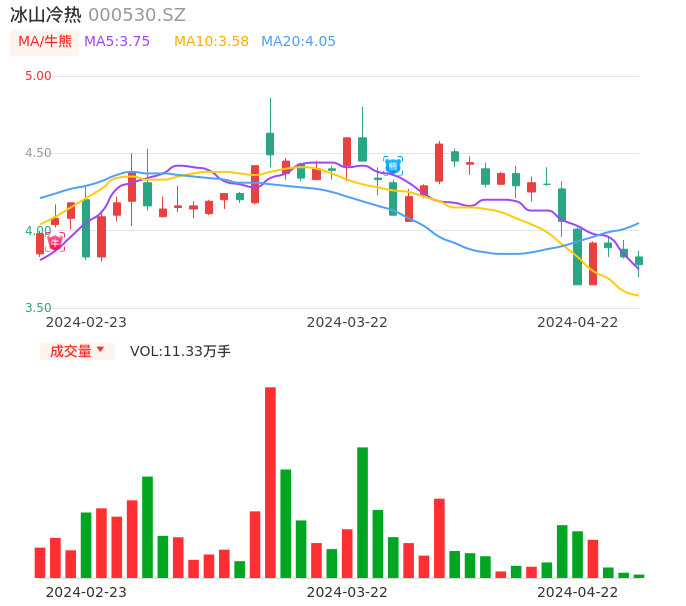Select the tallest green volume bar
Screen dimensions: 686x606
pyautogui.click(x=362, y=512)
